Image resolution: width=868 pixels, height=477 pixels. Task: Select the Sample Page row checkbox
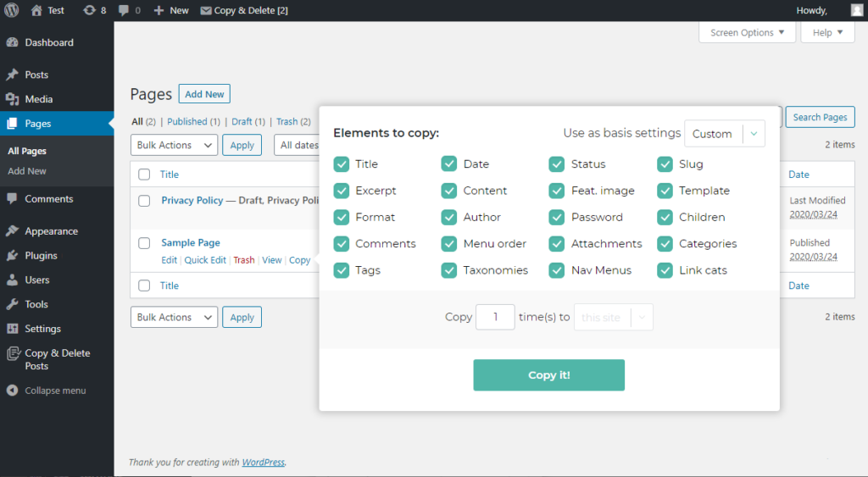144,243
